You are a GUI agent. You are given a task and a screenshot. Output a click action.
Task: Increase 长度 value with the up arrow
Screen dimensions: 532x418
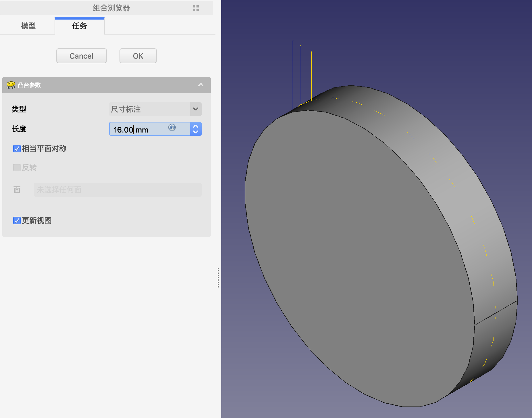(x=196, y=126)
